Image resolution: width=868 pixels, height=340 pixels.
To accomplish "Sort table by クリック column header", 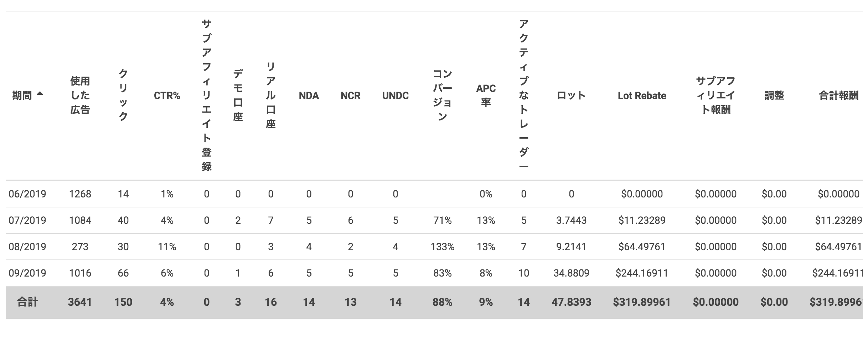I will [123, 95].
